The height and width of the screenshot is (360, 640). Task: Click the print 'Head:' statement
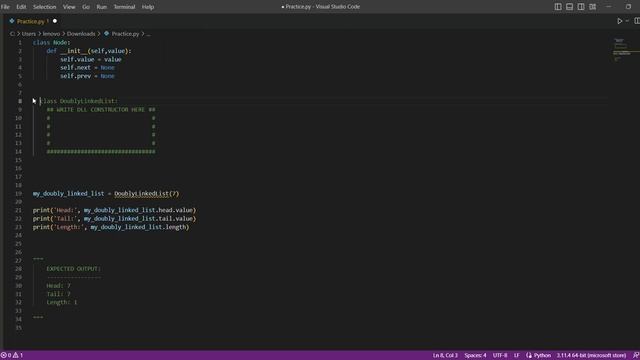point(114,210)
